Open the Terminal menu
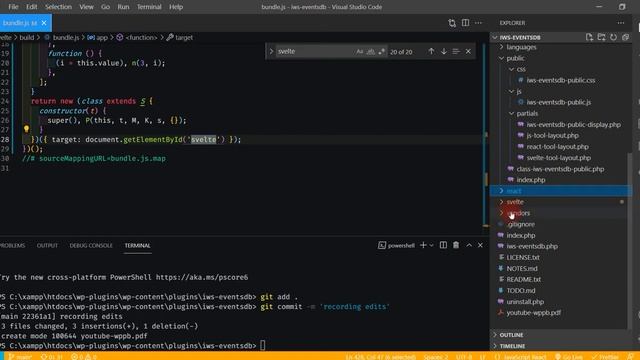The image size is (640, 360). click(x=149, y=7)
